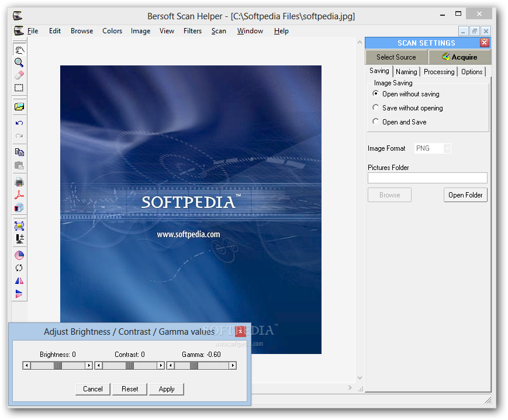Click the Contrast slider left arrow
The width and height of the screenshot is (508, 420).
click(x=98, y=366)
